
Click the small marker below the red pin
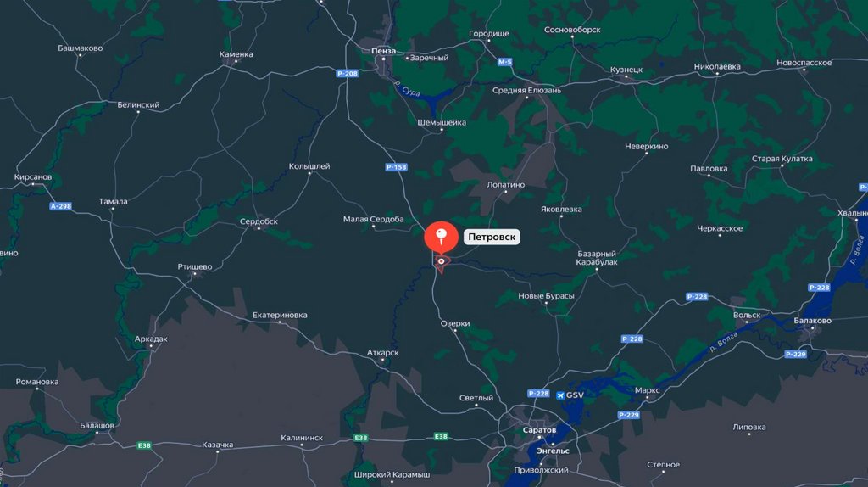tap(441, 263)
